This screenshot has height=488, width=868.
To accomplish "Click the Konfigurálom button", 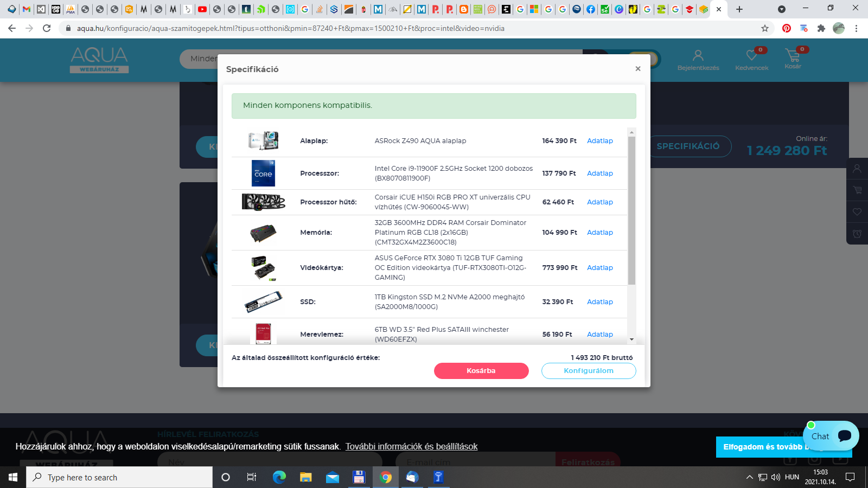I will click(x=589, y=371).
